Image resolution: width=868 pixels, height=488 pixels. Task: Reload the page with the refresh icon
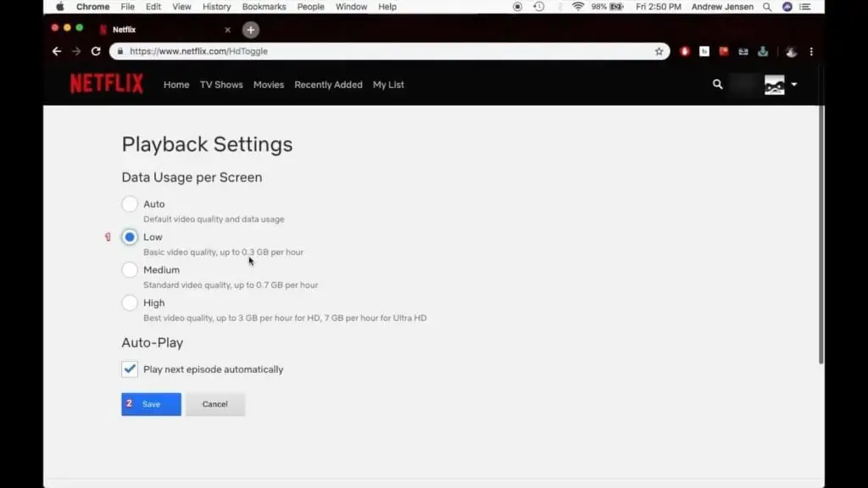pyautogui.click(x=96, y=51)
